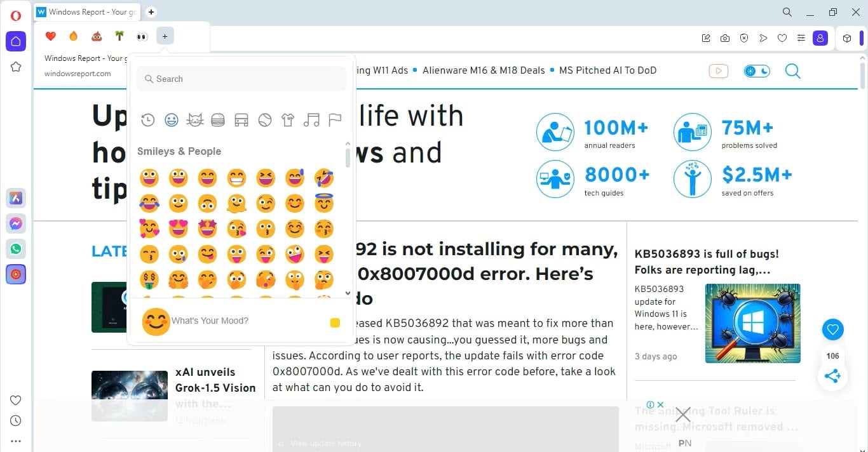Pick the fire tab emoji
Image resolution: width=868 pixels, height=452 pixels.
(x=74, y=36)
